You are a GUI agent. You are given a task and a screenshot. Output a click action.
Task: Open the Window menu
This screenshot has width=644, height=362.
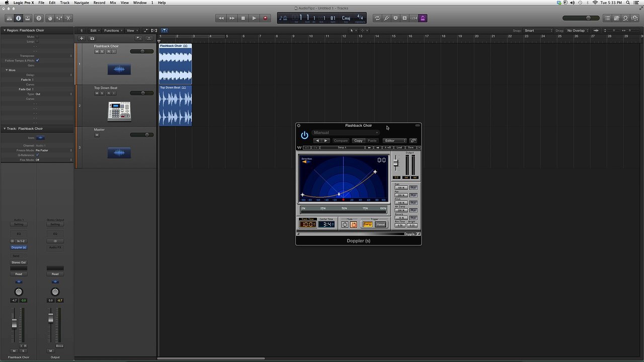point(140,3)
